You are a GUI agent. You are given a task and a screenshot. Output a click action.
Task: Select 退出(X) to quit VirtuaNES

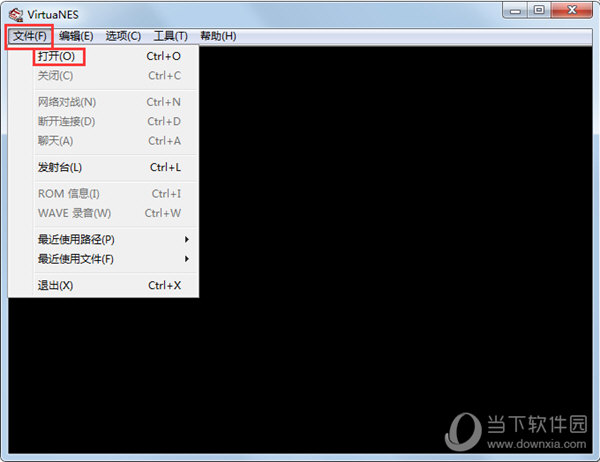coord(56,286)
